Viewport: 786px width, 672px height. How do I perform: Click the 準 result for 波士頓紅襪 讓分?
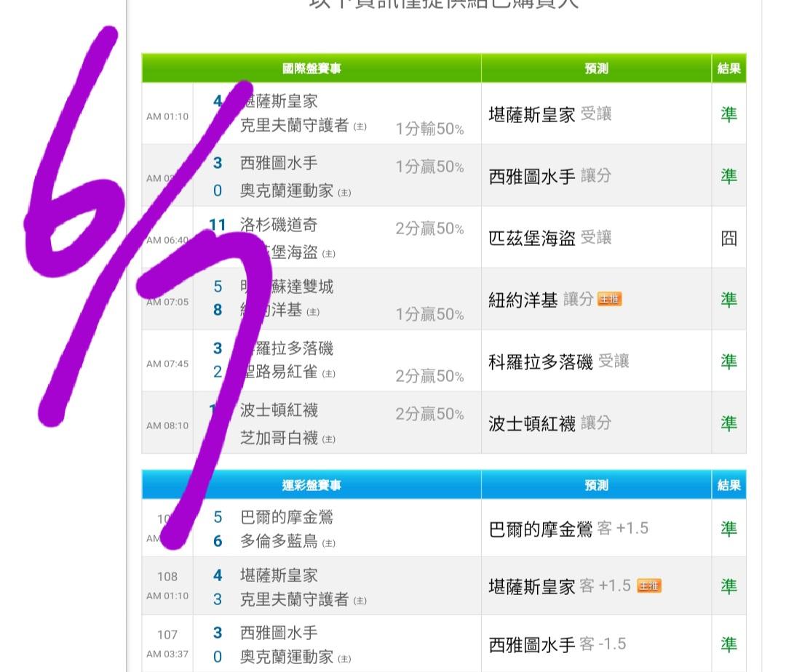tap(729, 423)
